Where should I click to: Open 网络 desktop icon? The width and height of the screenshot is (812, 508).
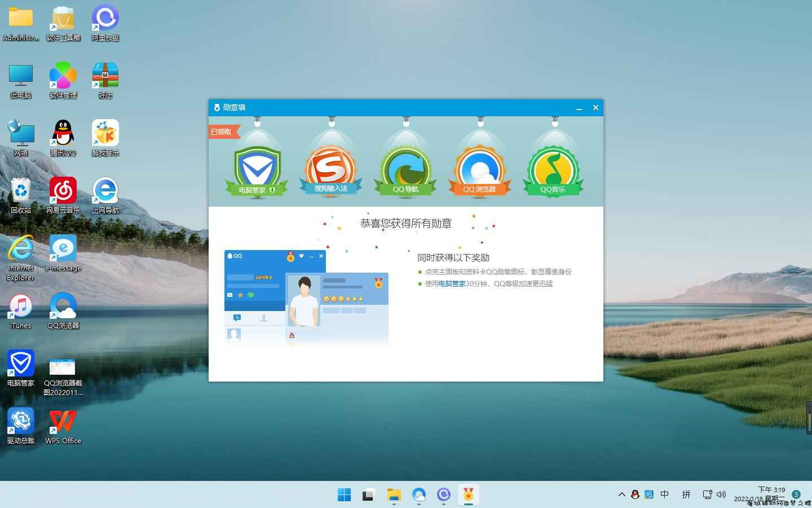[21, 138]
